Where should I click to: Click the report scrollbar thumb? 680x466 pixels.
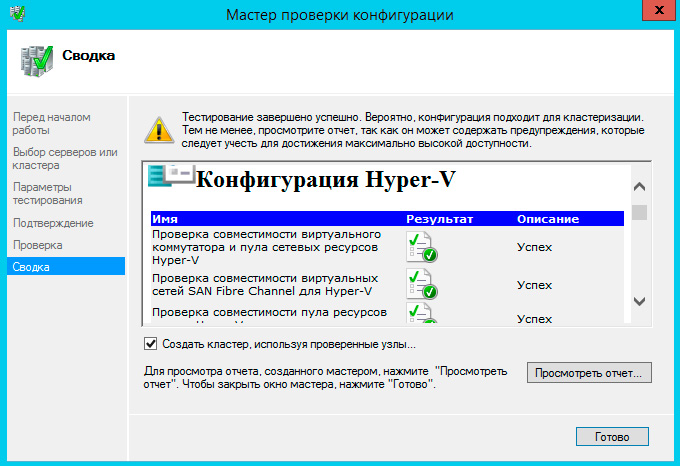tap(639, 212)
